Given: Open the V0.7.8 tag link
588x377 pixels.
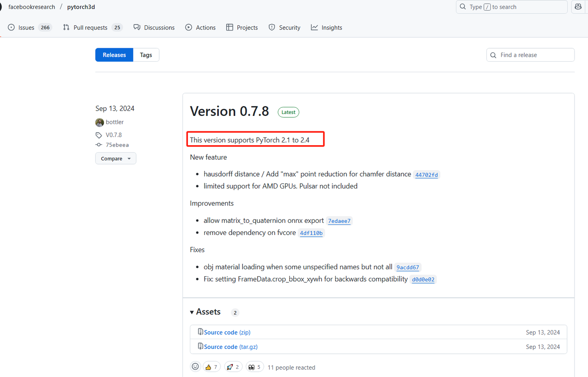Looking at the screenshot, I should click(x=114, y=135).
